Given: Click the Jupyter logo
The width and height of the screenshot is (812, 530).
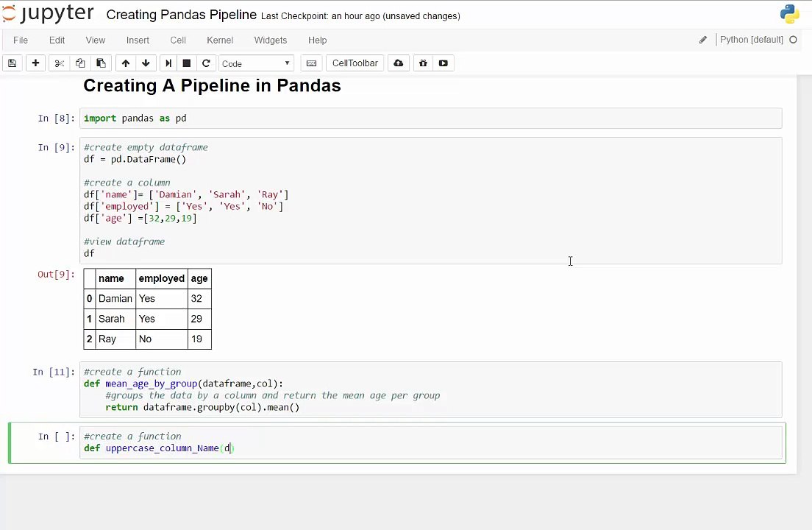Looking at the screenshot, I should [48, 14].
